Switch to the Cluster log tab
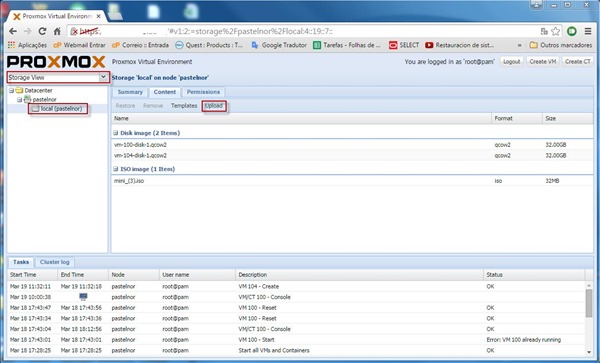Viewport: 600px width, 363px height. tap(55, 262)
